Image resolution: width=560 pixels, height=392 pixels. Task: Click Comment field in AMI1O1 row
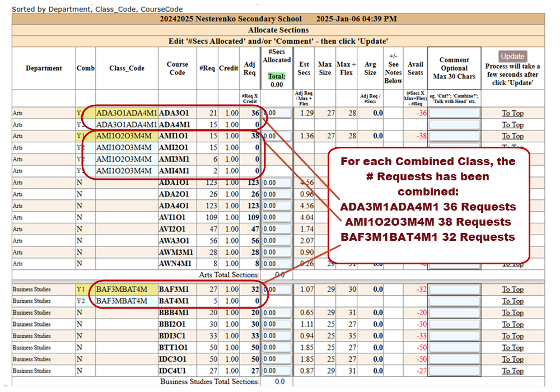point(454,136)
